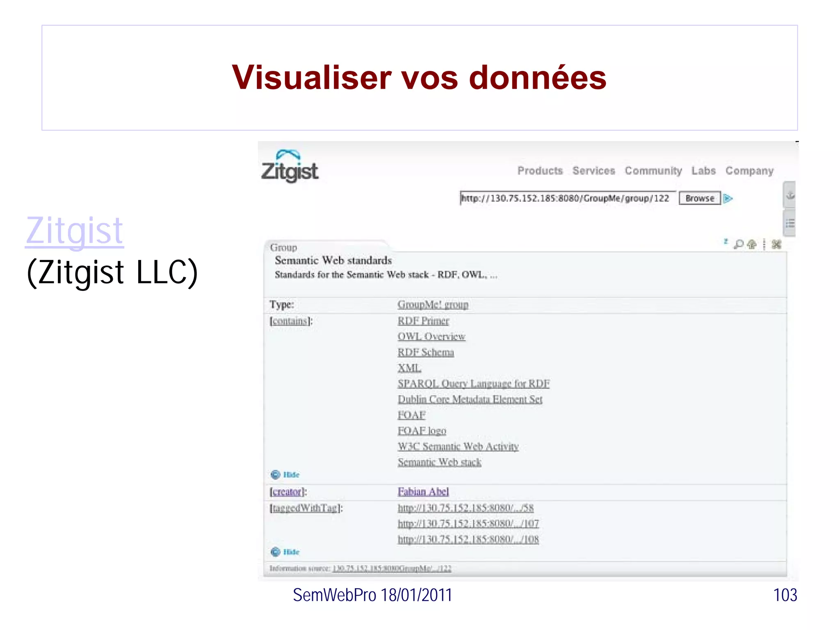Image resolution: width=840 pixels, height=630 pixels.
Task: Open the RDF Schema link
Action: point(426,352)
